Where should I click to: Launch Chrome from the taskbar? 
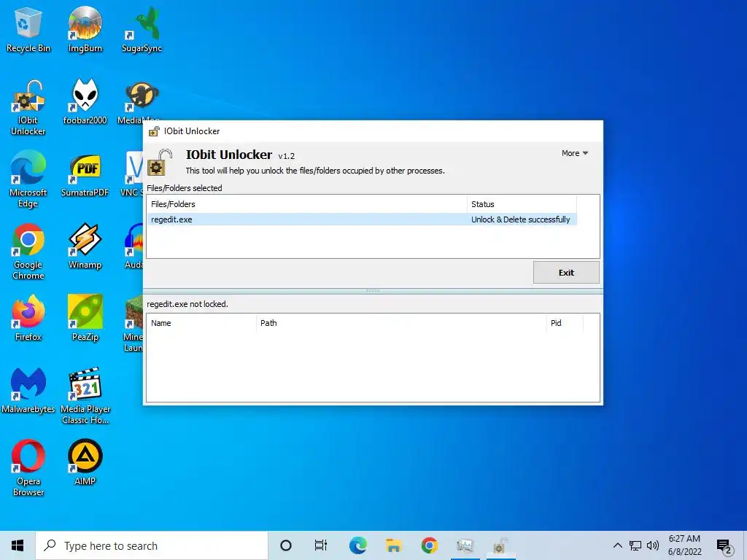[x=429, y=545]
